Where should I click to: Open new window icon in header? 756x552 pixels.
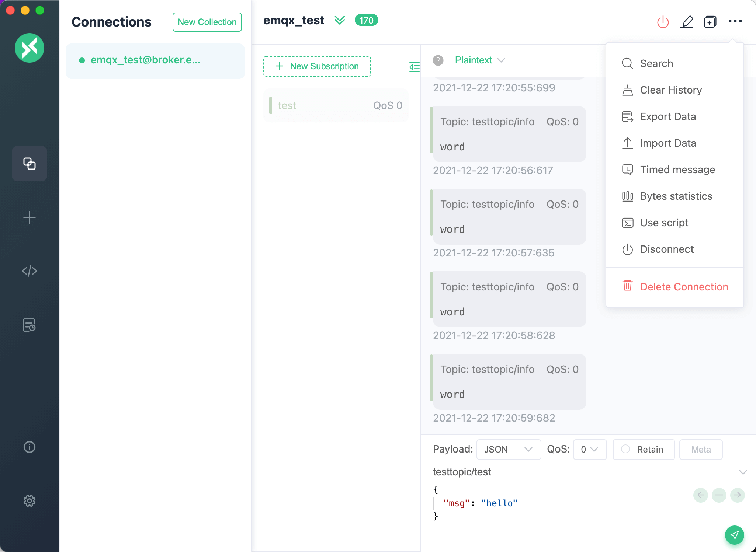click(x=710, y=22)
